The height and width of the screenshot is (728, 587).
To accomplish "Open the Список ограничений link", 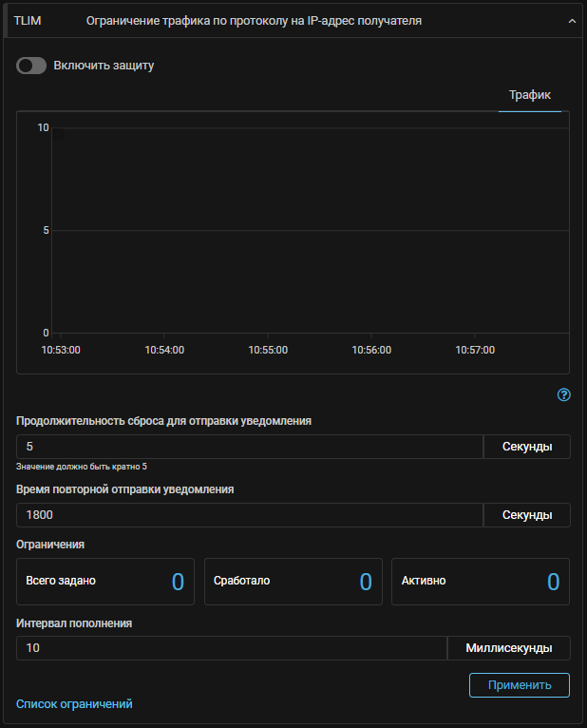I will click(x=74, y=704).
